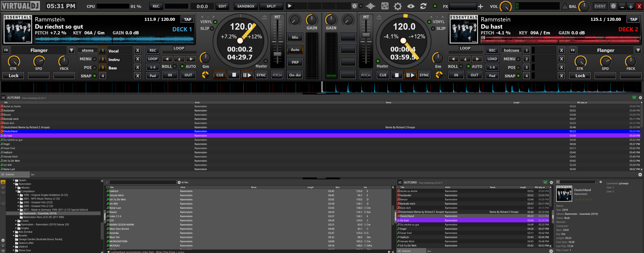
Task: Click the favorites star icon in browser sidebar
Action: click(x=3, y=182)
